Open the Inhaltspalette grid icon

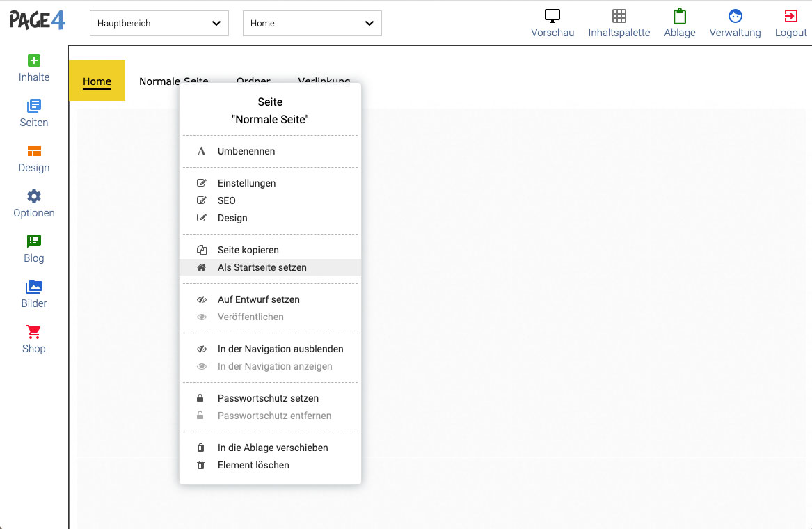(x=619, y=16)
